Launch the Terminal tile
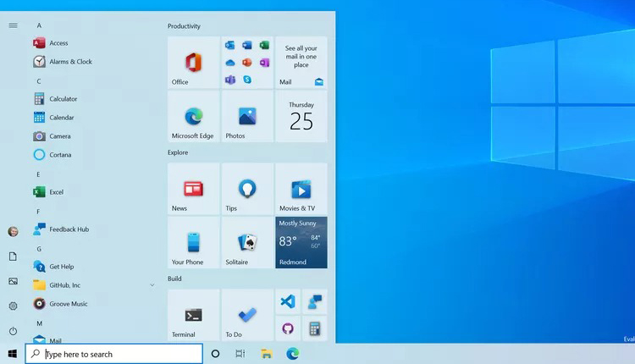 coord(194,315)
